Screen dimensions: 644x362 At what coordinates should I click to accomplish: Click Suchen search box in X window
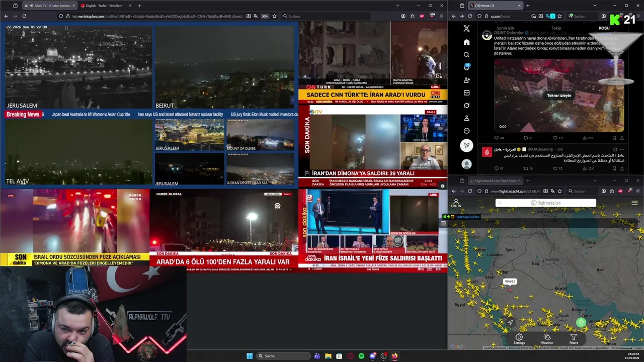tap(582, 16)
